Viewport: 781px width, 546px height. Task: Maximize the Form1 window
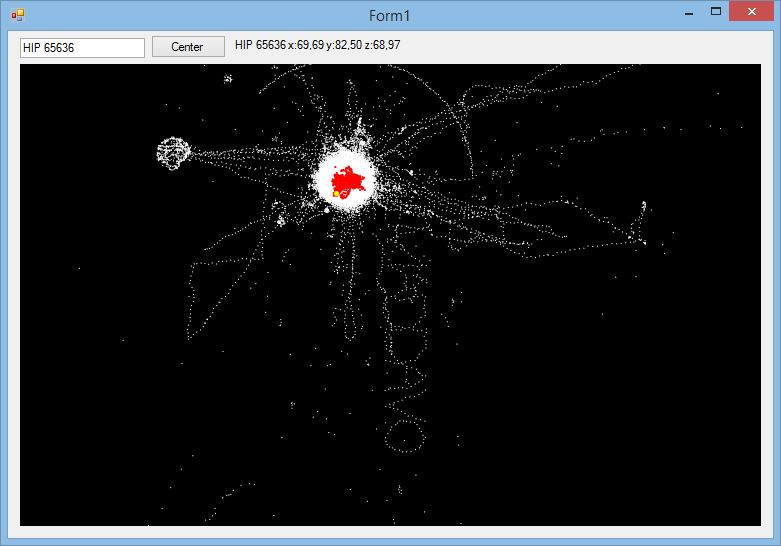(x=716, y=11)
